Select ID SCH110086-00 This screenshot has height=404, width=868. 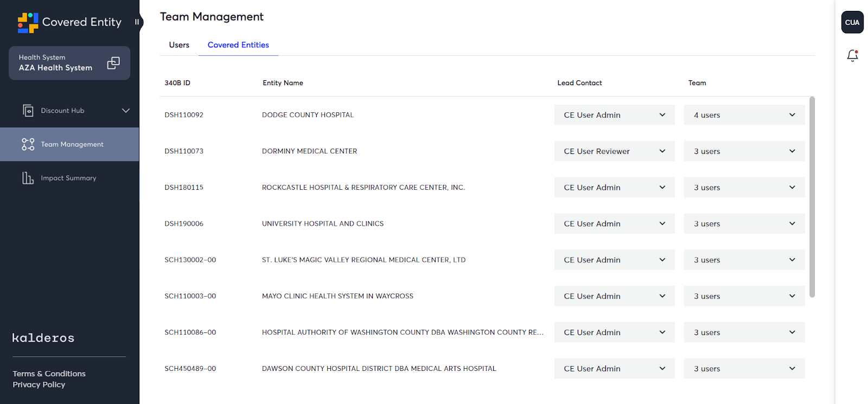tap(190, 332)
